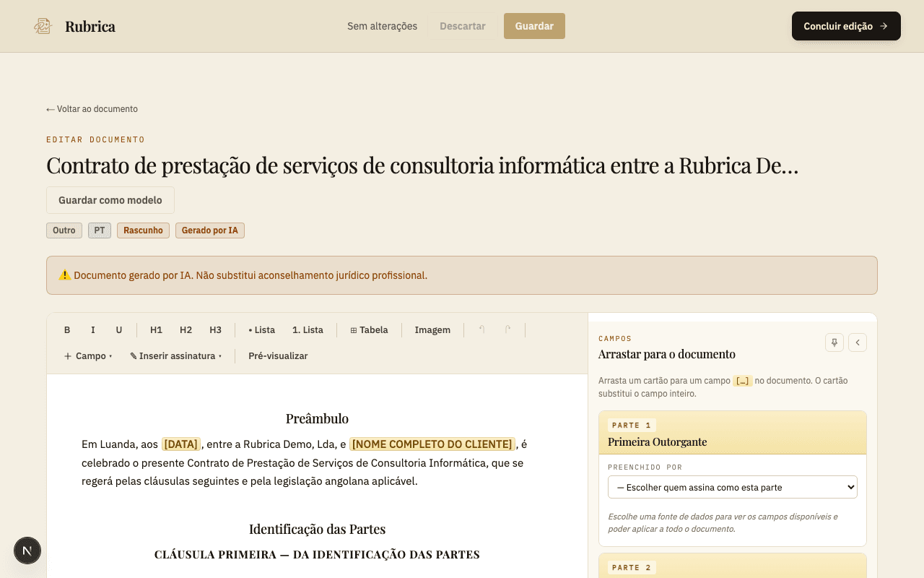Click the document title heading
The width and height of the screenshot is (924, 578).
(x=422, y=165)
